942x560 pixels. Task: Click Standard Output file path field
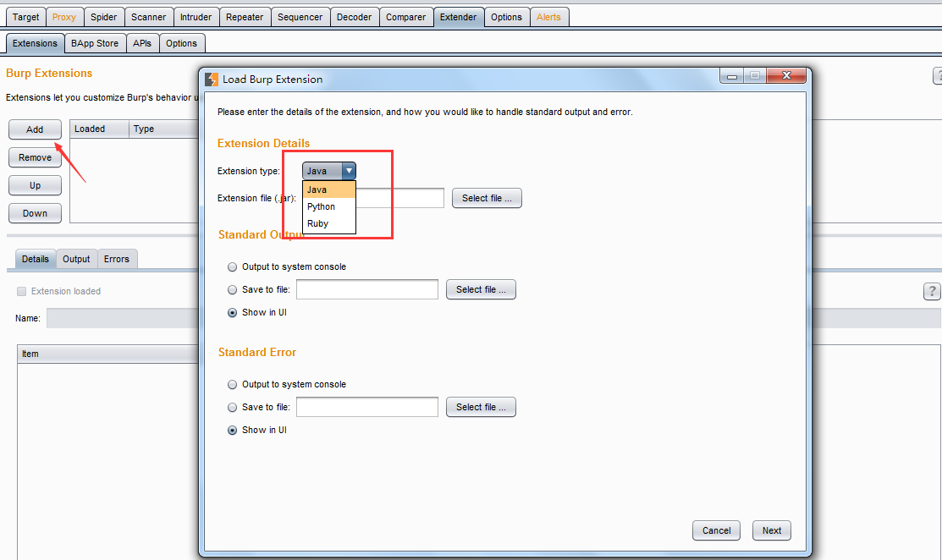[x=367, y=289]
